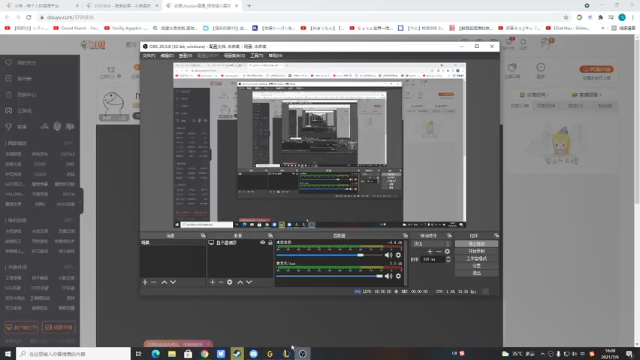640x360 pixels.
Task: Open the mic/Aux audio settings gear
Action: [398, 276]
